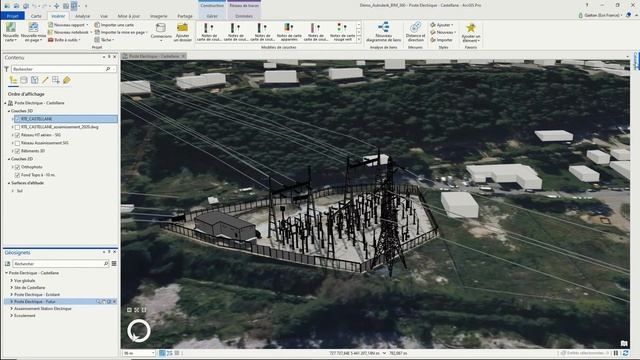Select List by Labeling tag icon
Image resolution: width=640 pixels, height=360 pixels.
(x=67, y=80)
